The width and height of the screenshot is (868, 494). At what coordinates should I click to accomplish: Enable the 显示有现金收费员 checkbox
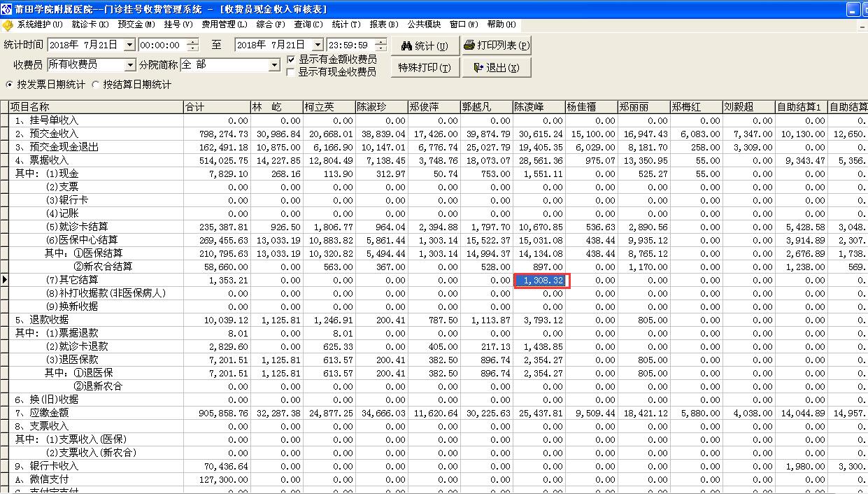tap(290, 72)
